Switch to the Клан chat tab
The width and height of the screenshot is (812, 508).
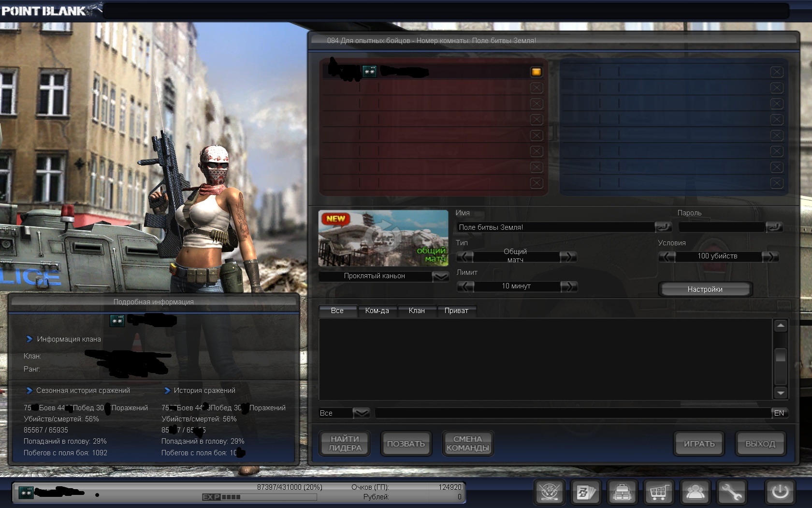(x=417, y=311)
